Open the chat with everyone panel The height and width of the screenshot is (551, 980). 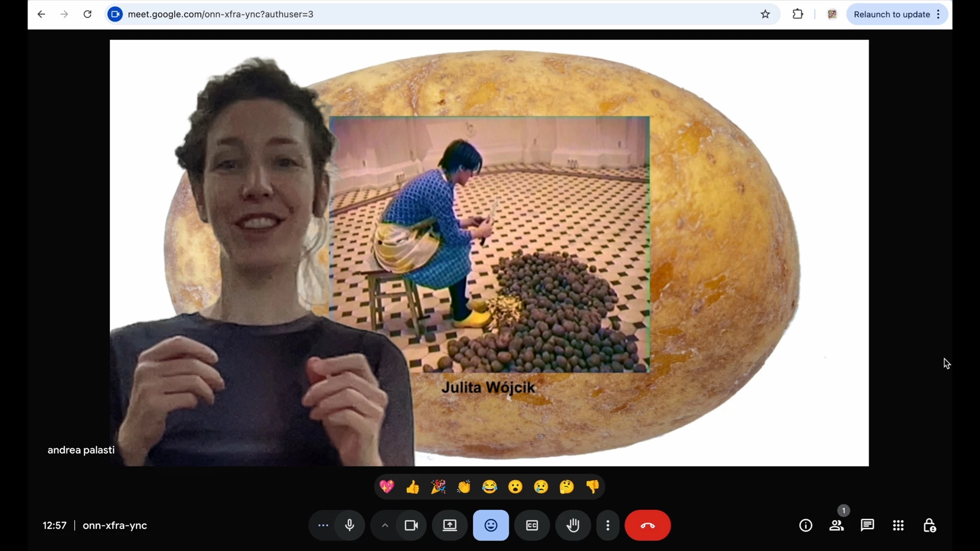click(868, 525)
